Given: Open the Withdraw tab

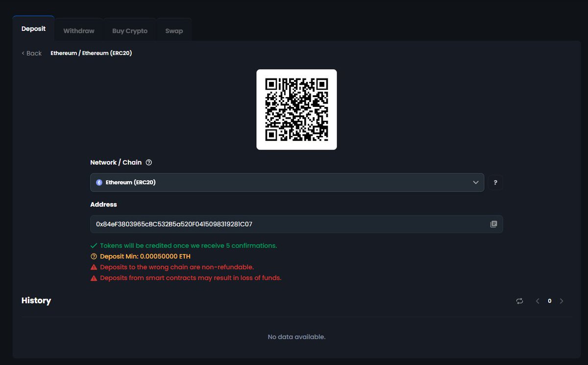Looking at the screenshot, I should 79,30.
